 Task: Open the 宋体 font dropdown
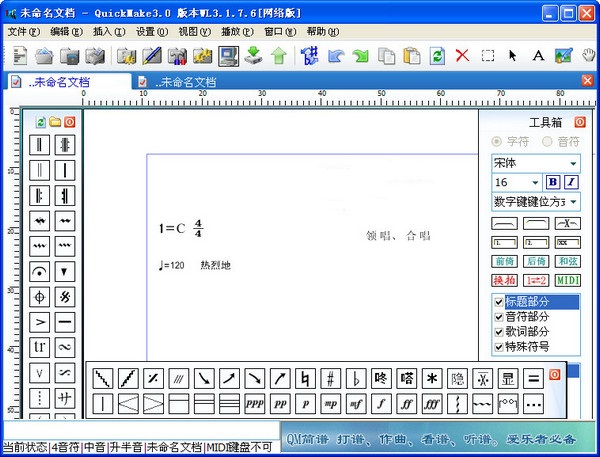[573, 163]
